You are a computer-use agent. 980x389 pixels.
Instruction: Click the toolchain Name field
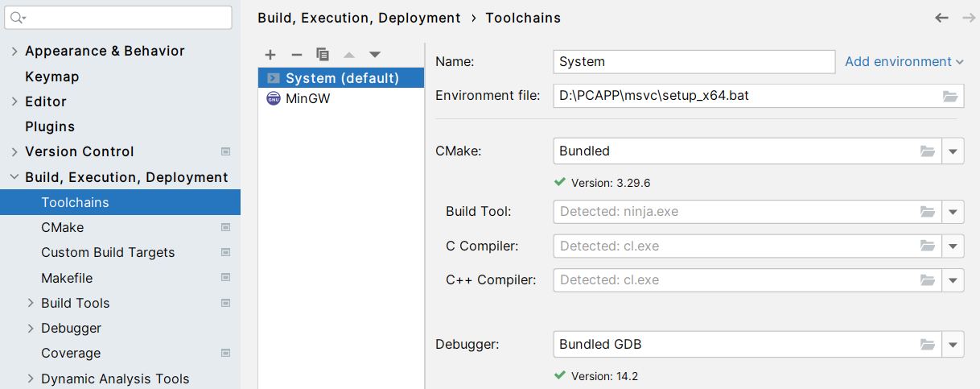click(694, 62)
